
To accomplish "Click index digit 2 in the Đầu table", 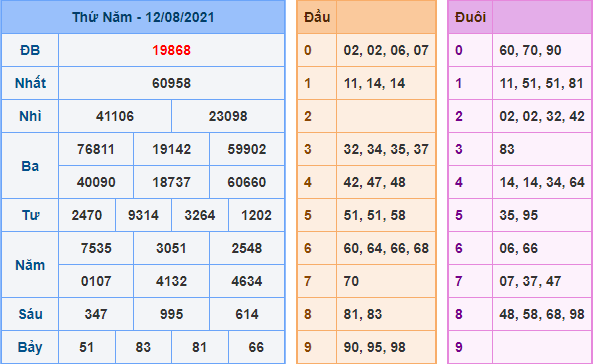I will click(308, 116).
